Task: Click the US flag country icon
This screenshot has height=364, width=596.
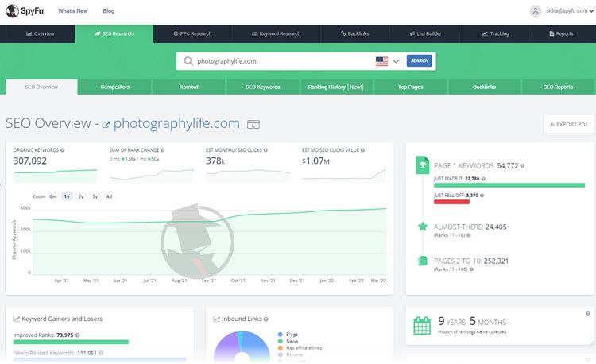Action: 381,61
